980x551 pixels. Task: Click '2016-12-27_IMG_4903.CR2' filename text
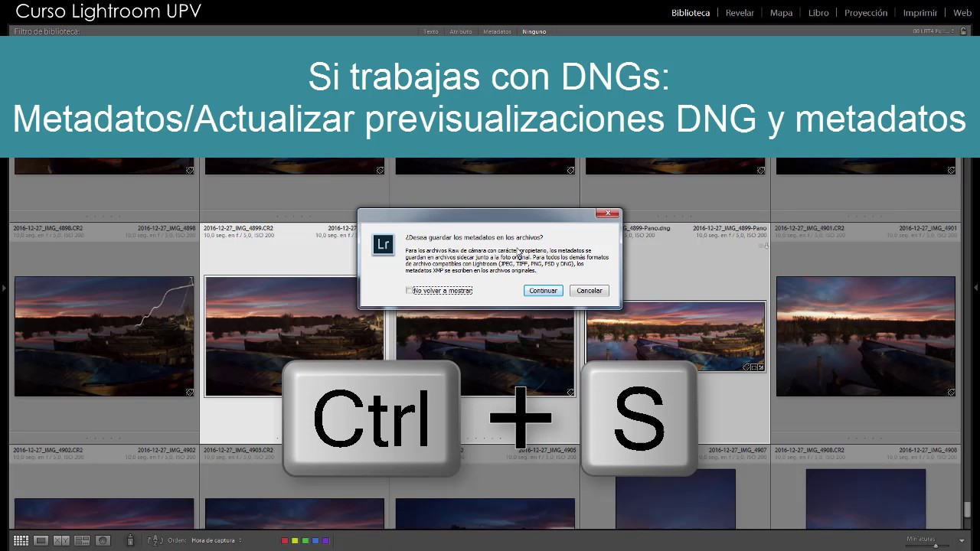(238, 450)
